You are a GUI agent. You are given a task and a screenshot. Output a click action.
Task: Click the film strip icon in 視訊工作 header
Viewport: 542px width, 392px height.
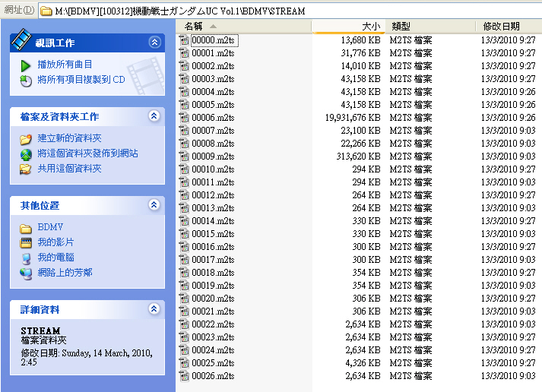click(21, 40)
